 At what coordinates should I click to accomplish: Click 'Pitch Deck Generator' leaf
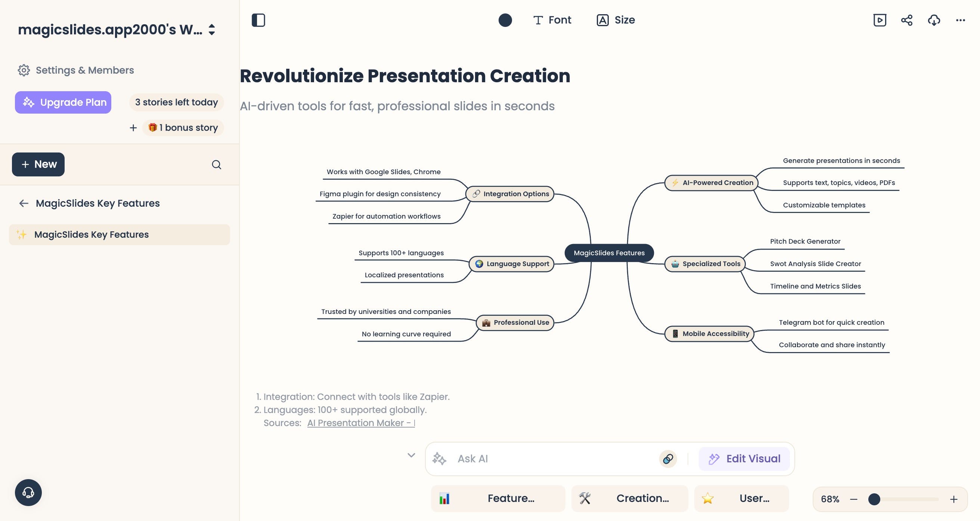pyautogui.click(x=805, y=241)
